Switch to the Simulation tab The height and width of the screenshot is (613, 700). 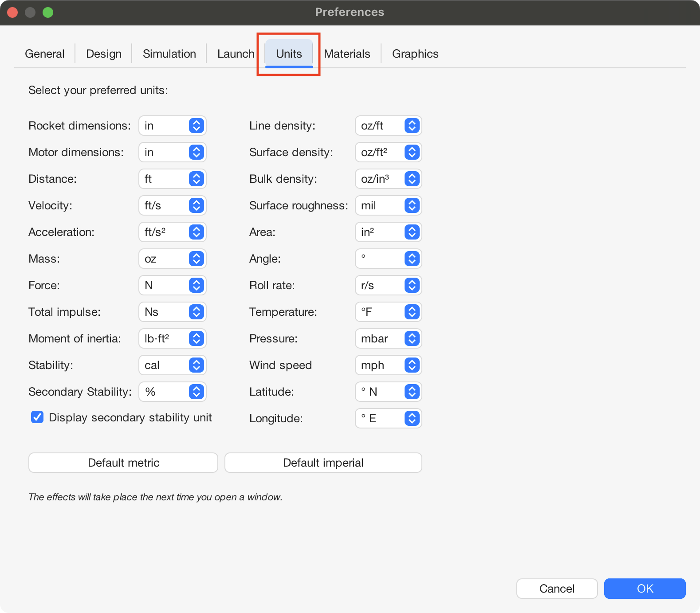(169, 54)
